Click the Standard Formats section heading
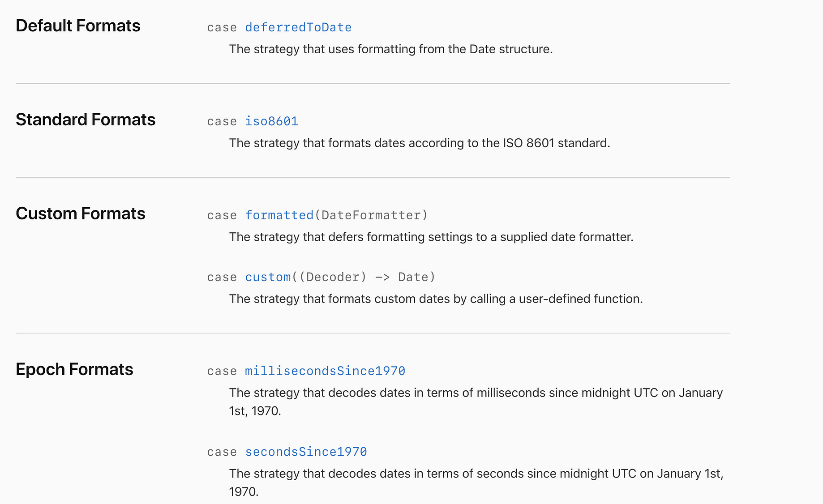The image size is (823, 504). click(86, 120)
